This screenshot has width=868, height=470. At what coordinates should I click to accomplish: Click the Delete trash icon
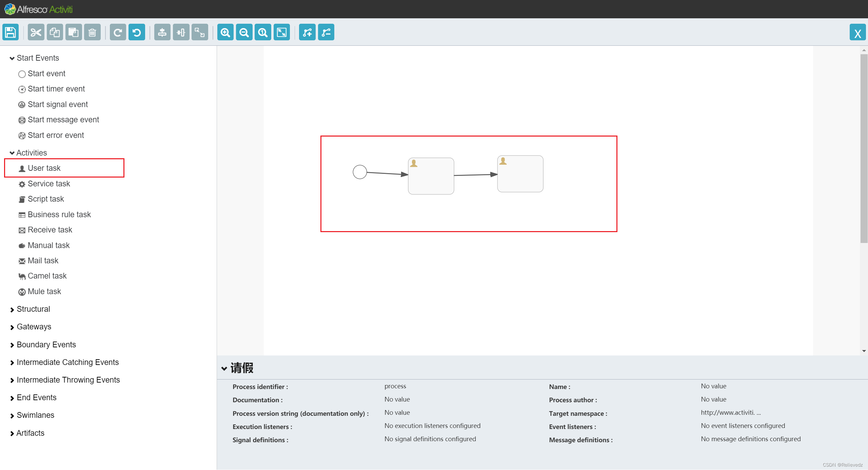pos(92,33)
